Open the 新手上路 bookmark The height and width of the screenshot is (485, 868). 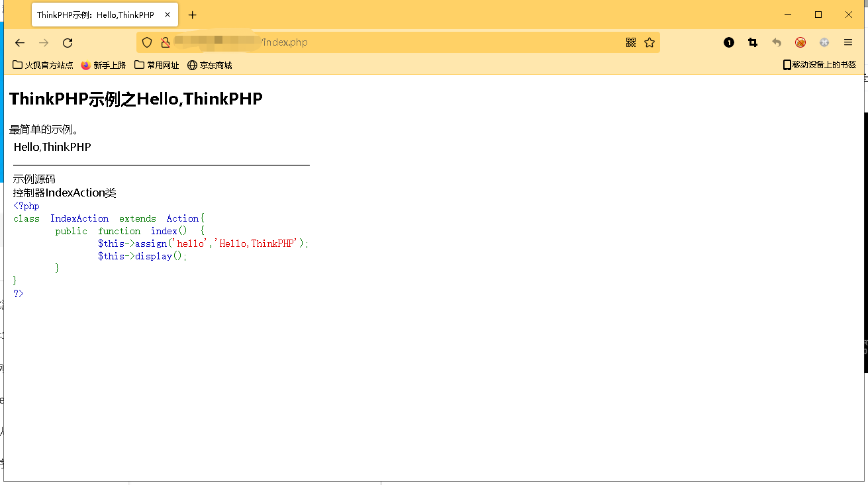(x=103, y=65)
